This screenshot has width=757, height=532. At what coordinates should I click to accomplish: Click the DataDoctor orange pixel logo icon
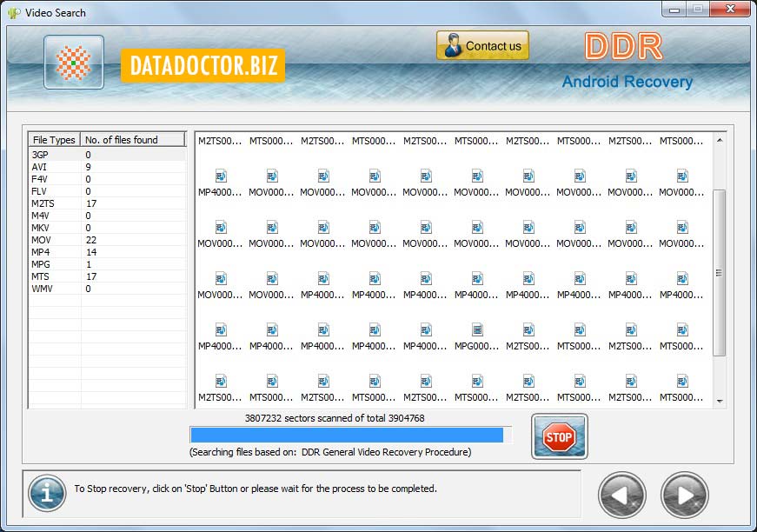pos(73,63)
